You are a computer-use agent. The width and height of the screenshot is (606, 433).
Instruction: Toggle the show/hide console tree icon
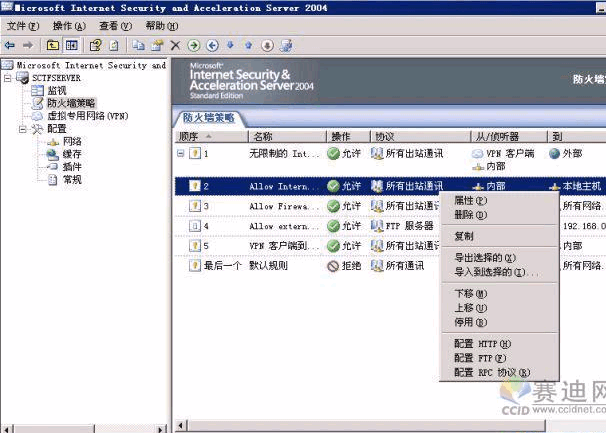71,46
